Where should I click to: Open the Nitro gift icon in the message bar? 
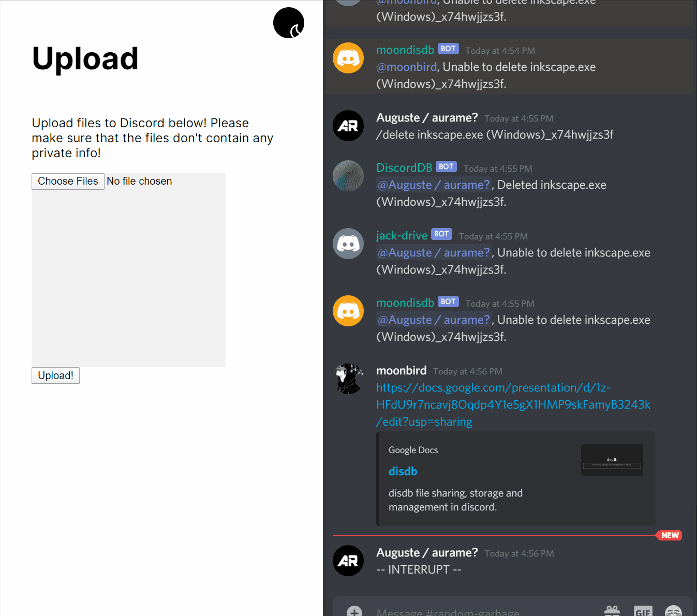click(x=612, y=611)
